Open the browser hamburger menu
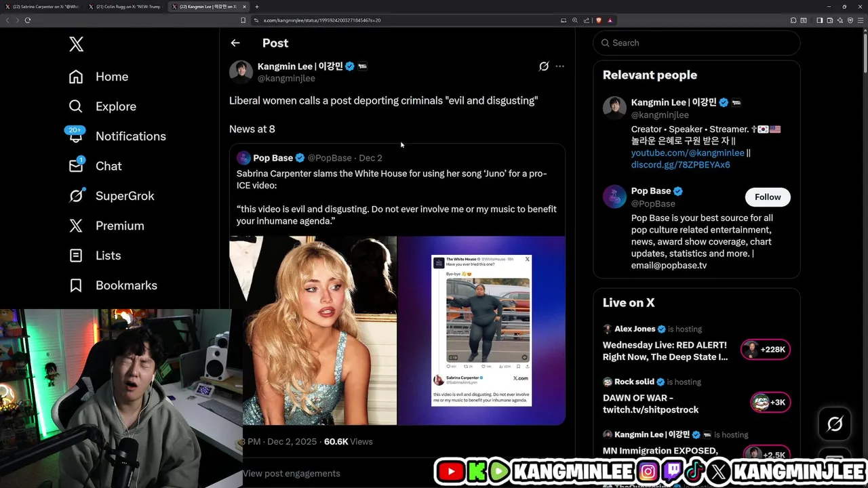868x488 pixels. pyautogui.click(x=860, y=20)
